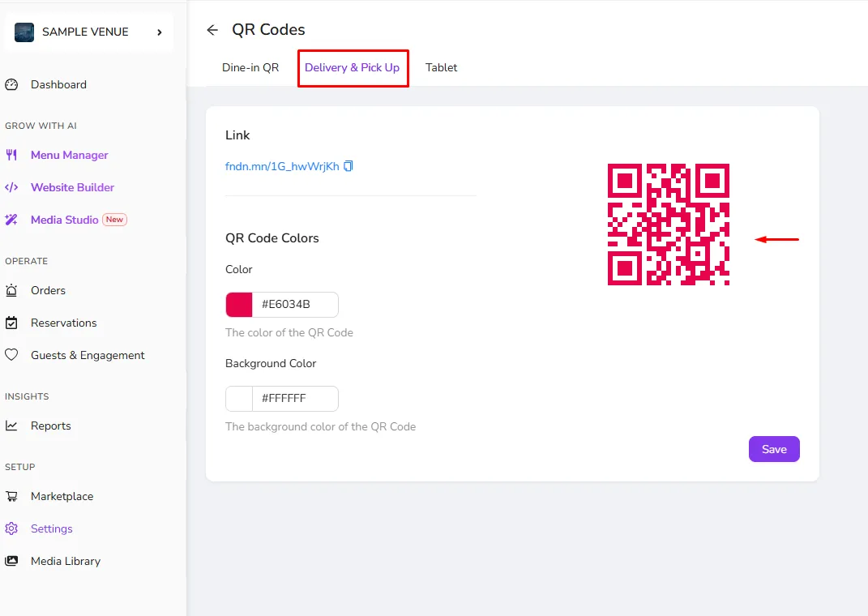
Task: Switch to the Dine-in QR tab
Action: (x=250, y=67)
